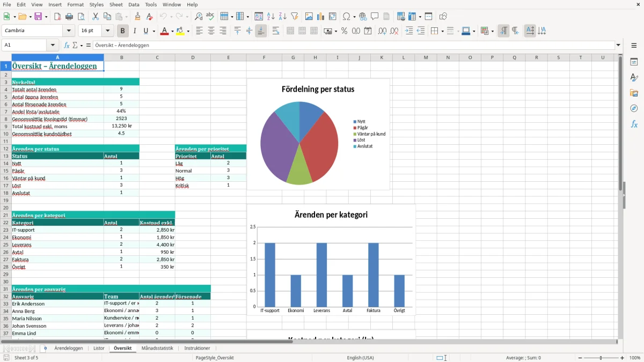Image resolution: width=644 pixels, height=362 pixels.
Task: Click the Insert Comment icon
Action: click(375, 17)
